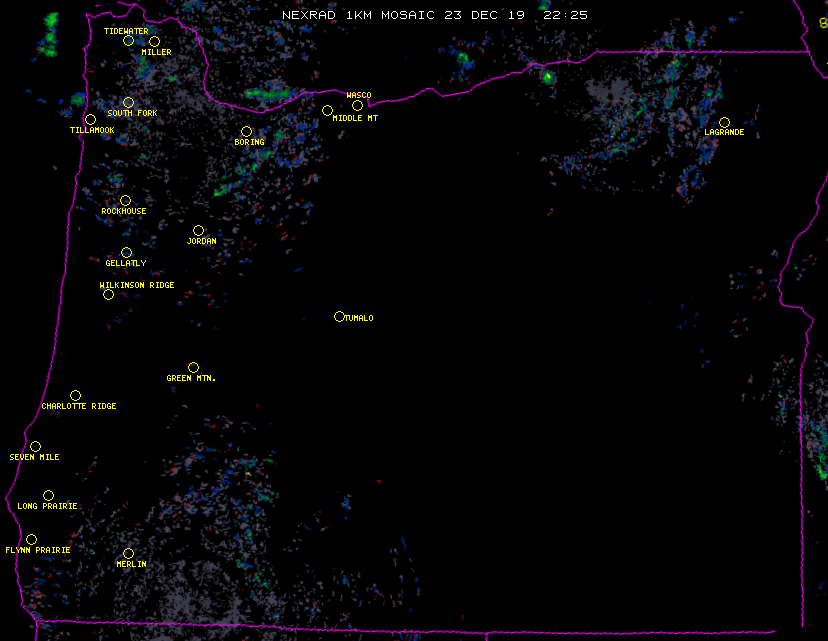
Task: Click the Merlin station circle marker
Action: click(x=128, y=554)
